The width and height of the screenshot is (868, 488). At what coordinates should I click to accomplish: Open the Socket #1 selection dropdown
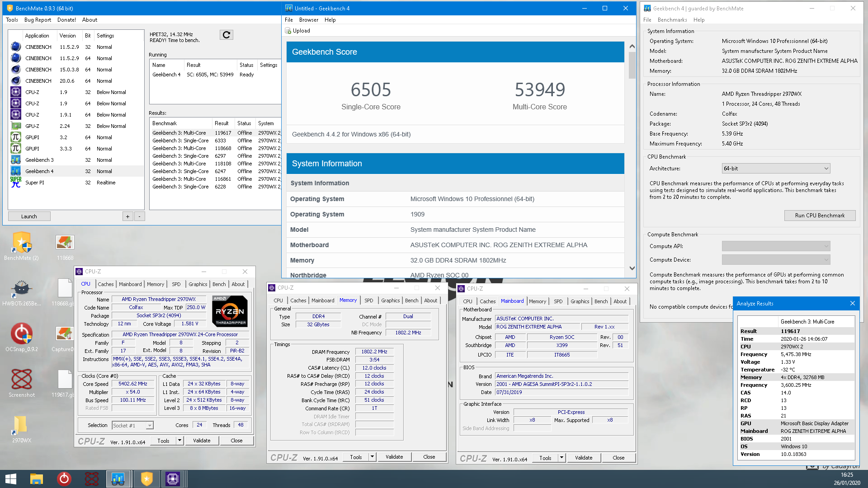(132, 425)
